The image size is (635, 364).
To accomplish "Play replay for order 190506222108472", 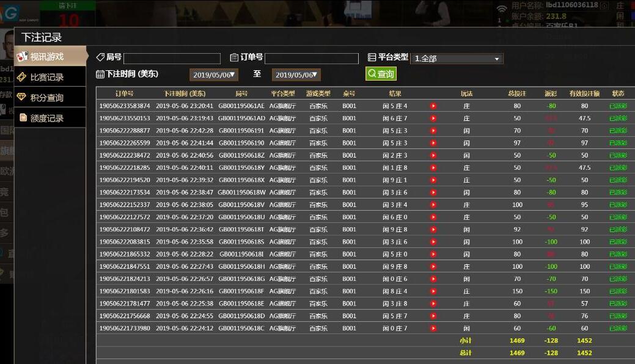I will 433,230.
